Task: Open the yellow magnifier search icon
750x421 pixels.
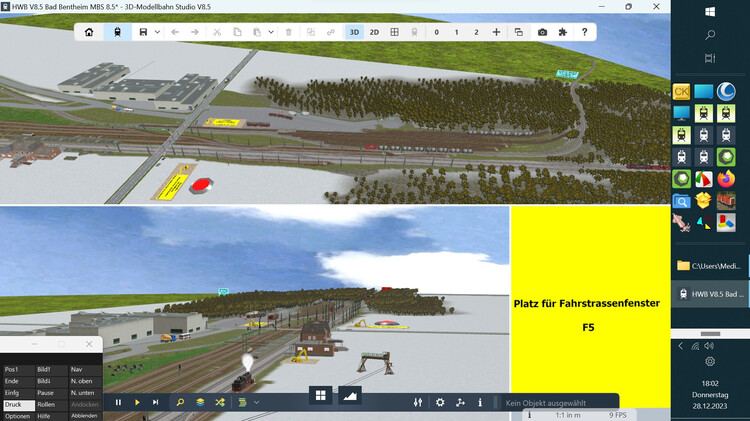Action: click(180, 402)
